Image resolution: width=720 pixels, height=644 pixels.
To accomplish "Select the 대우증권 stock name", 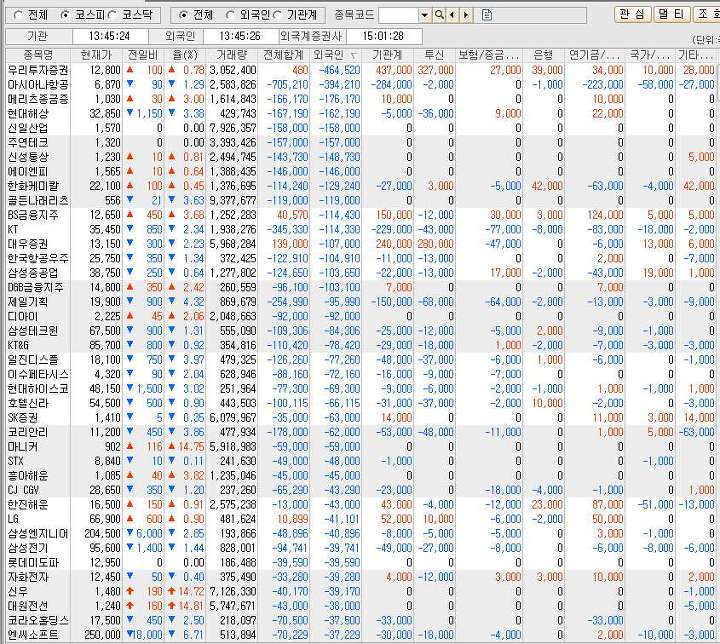I will click(x=28, y=244).
